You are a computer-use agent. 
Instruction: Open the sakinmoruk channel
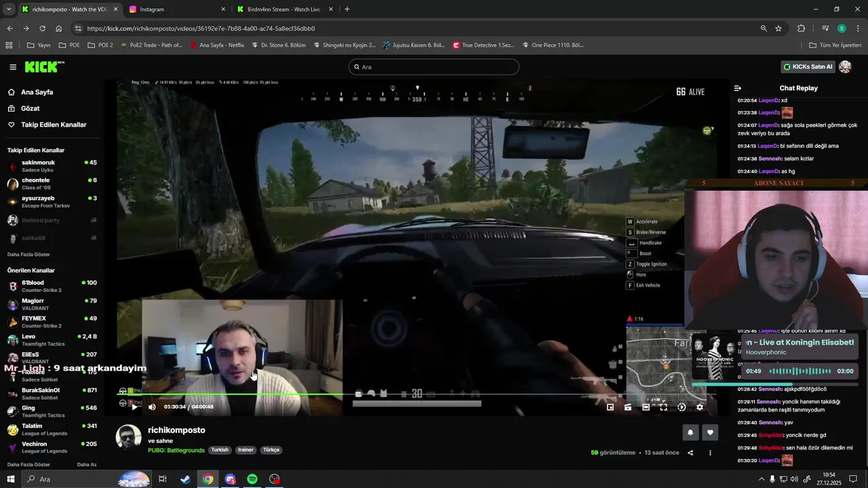(x=52, y=166)
